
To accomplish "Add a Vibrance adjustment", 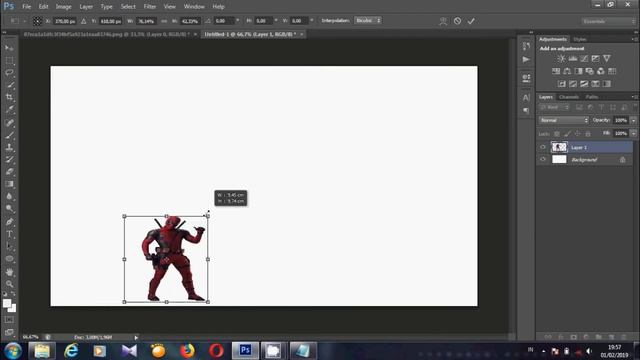I will pos(607,59).
